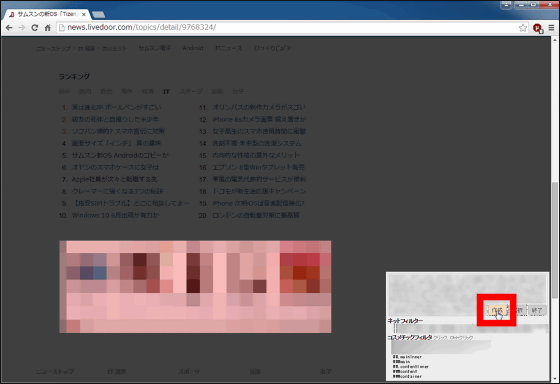Select the ##container cosmetic filter entry
Viewport: 560px width, 384px height.
pos(407,376)
